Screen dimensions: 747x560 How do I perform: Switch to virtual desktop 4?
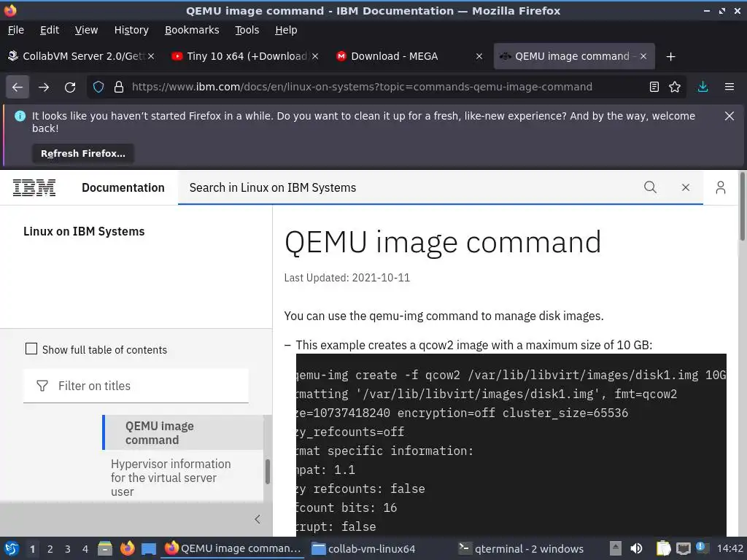tap(85, 548)
